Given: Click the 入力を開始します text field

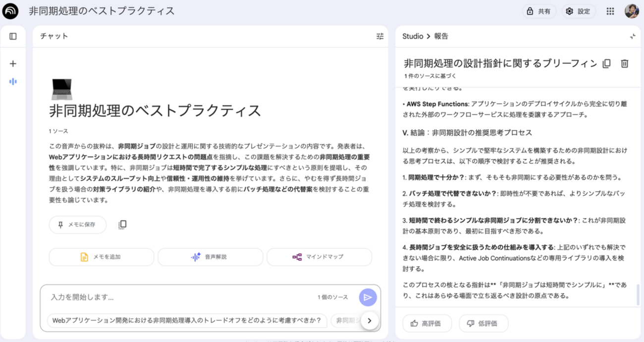Looking at the screenshot, I should 178,297.
